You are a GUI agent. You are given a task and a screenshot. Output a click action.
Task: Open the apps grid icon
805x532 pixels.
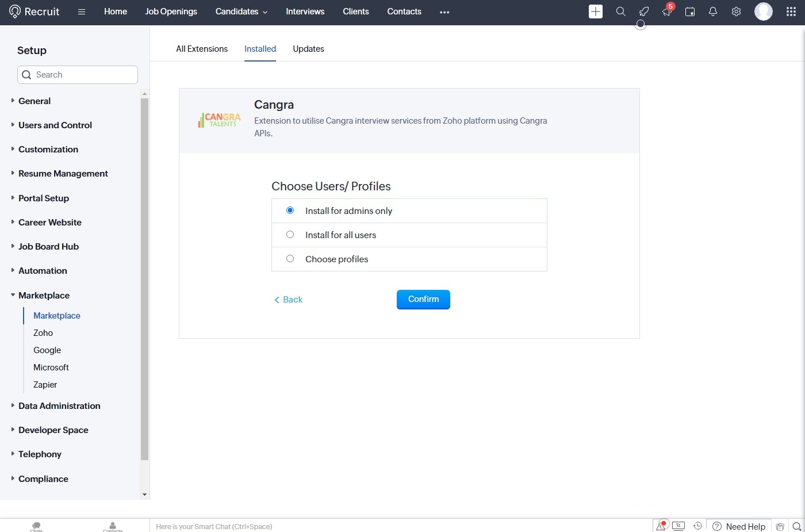click(791, 12)
